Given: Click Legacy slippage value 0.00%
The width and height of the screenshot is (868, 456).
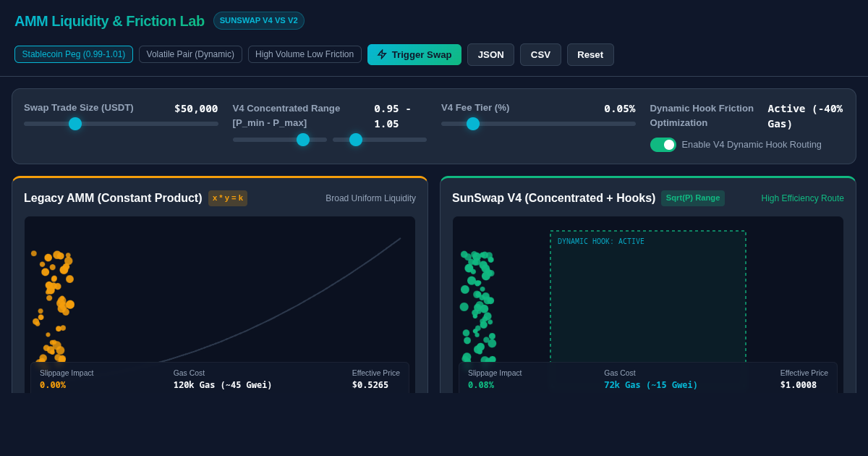Looking at the screenshot, I should 53,385.
